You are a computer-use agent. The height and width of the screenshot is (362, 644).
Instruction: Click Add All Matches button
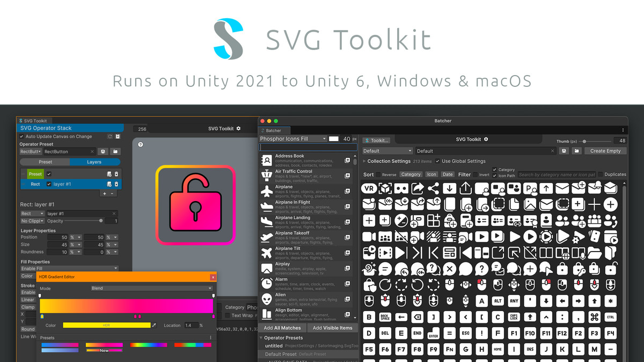click(282, 328)
